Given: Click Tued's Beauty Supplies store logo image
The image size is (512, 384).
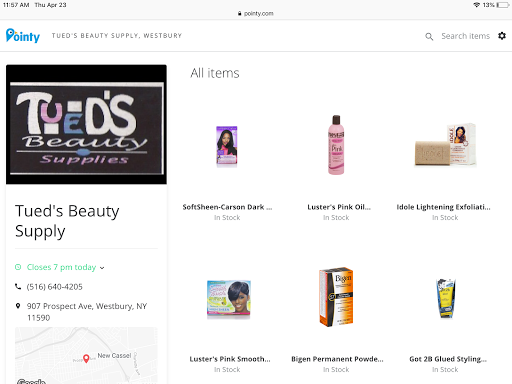Looking at the screenshot, I should click(x=86, y=124).
